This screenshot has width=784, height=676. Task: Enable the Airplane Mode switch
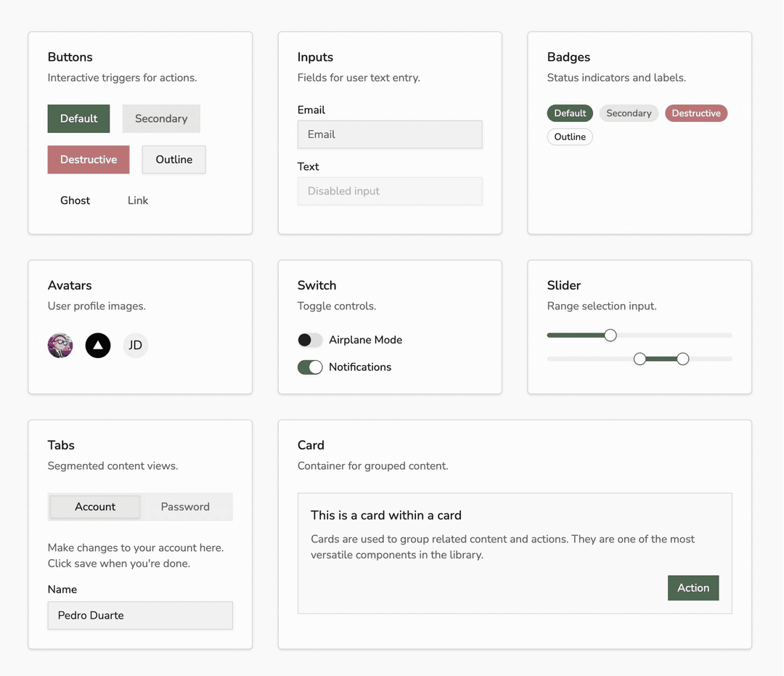[x=310, y=340]
